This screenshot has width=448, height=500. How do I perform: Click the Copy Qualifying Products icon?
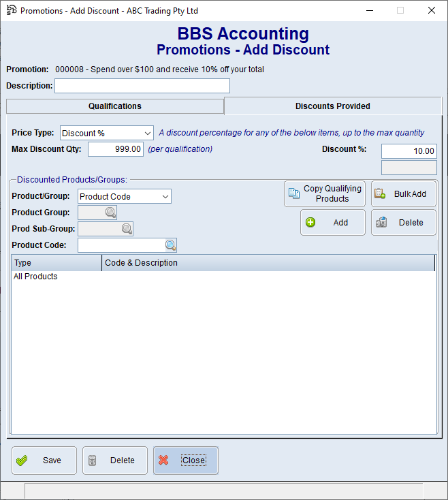click(293, 194)
